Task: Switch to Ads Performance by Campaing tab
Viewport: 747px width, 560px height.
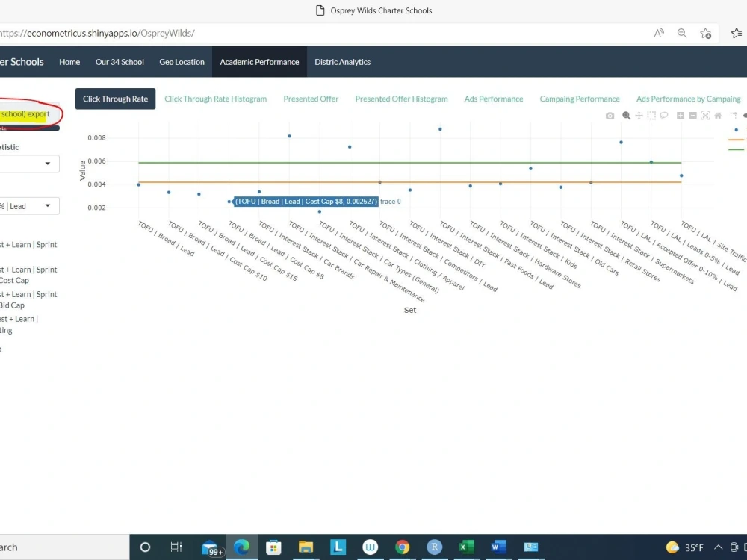Action: (689, 99)
